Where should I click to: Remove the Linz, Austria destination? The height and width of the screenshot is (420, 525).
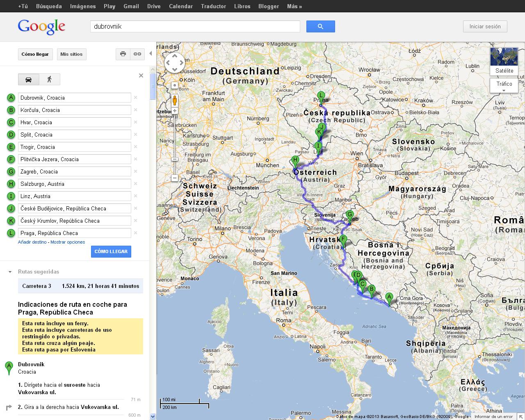135,196
